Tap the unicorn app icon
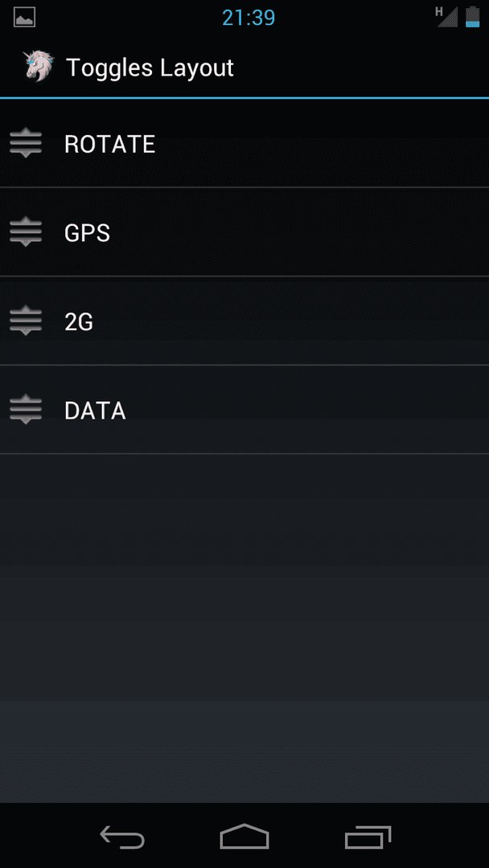Screen dimensions: 489x868 coord(39,67)
